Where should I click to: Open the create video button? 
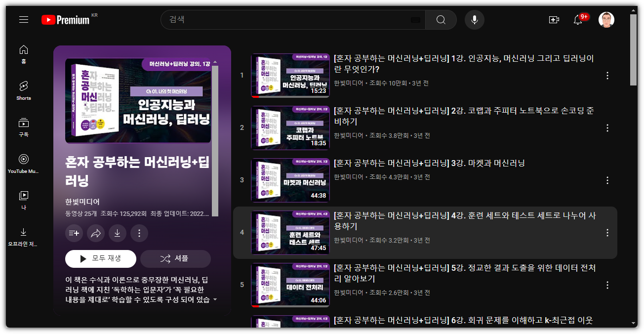(x=554, y=20)
